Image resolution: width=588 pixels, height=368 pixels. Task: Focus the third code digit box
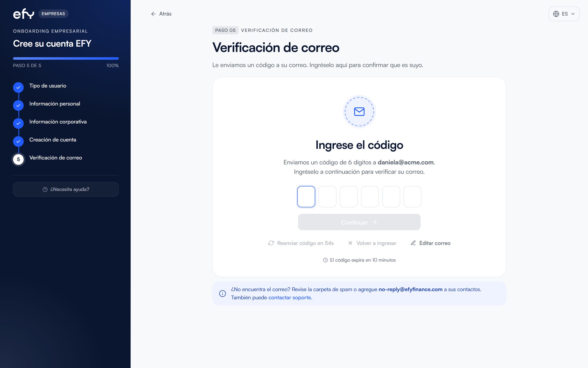(x=349, y=197)
